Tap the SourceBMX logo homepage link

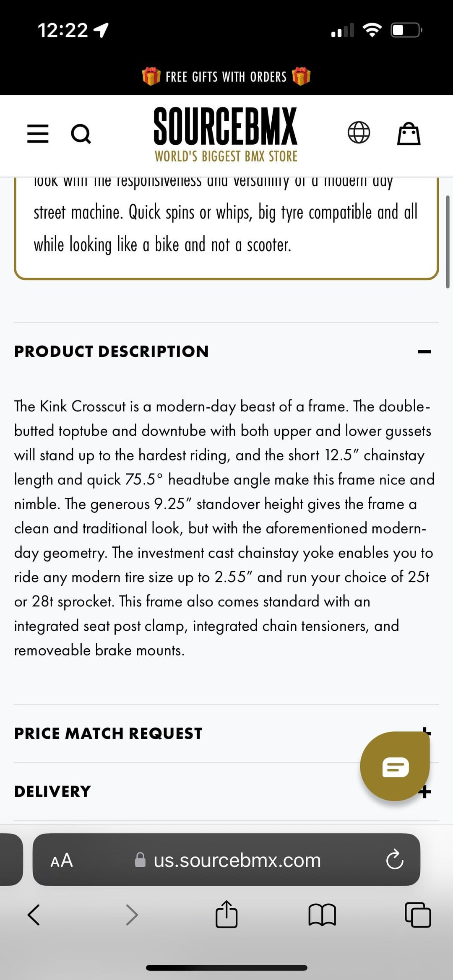(226, 135)
